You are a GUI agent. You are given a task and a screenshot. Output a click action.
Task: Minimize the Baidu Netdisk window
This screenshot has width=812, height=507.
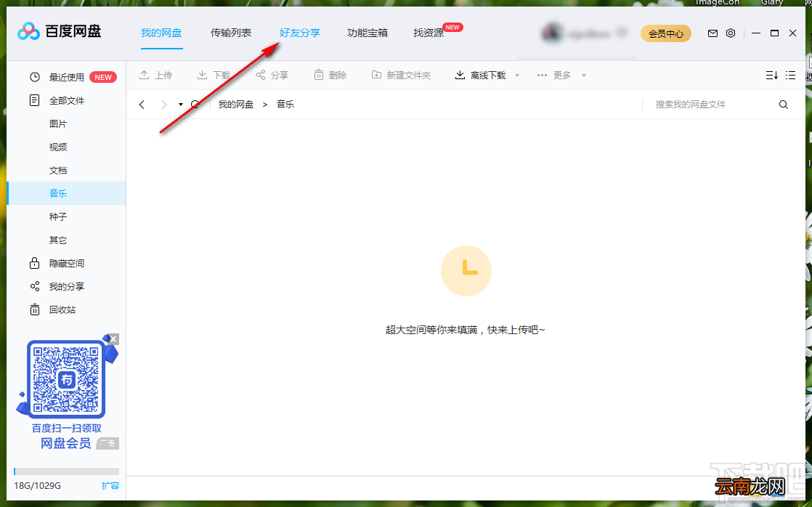click(x=756, y=33)
